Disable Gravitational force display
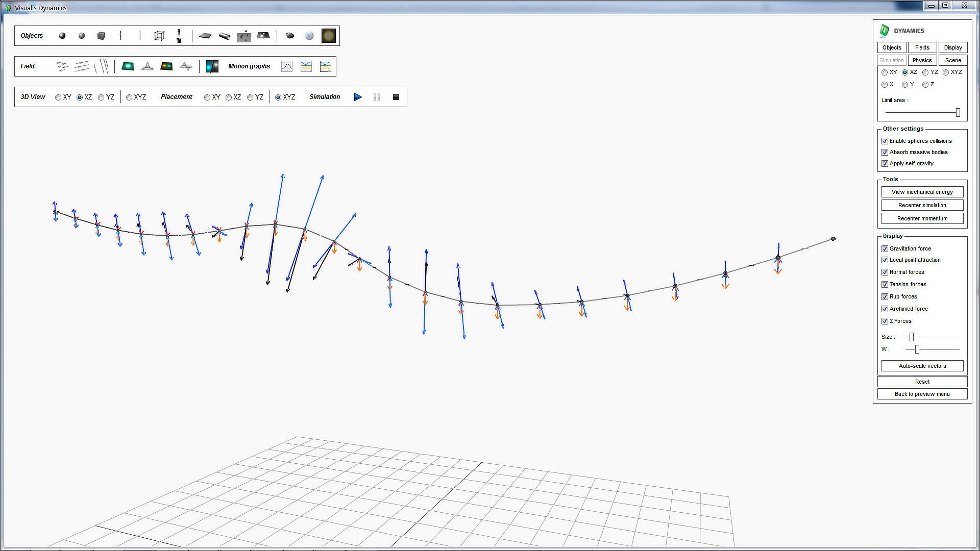Screen dimensions: 980x551 click(x=885, y=249)
